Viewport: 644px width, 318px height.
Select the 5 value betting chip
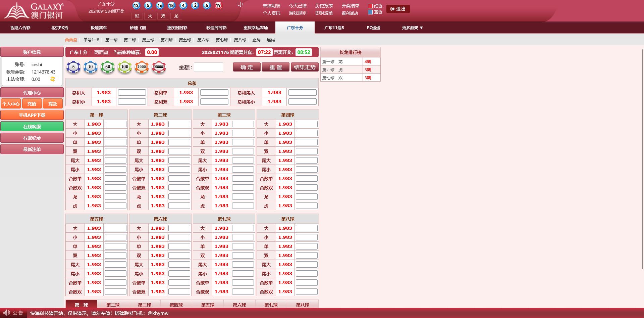(x=73, y=67)
